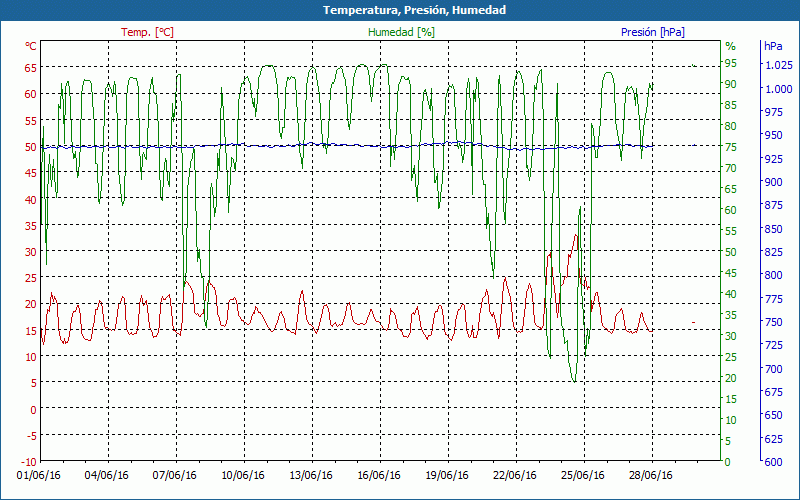This screenshot has width=800, height=500.
Task: Click the 40 tick on temperature axis
Action: (31, 199)
